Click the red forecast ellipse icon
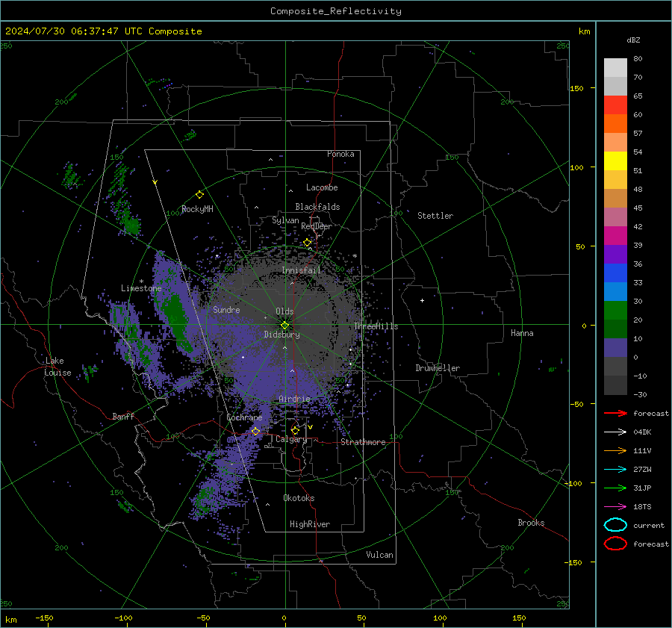 (615, 544)
